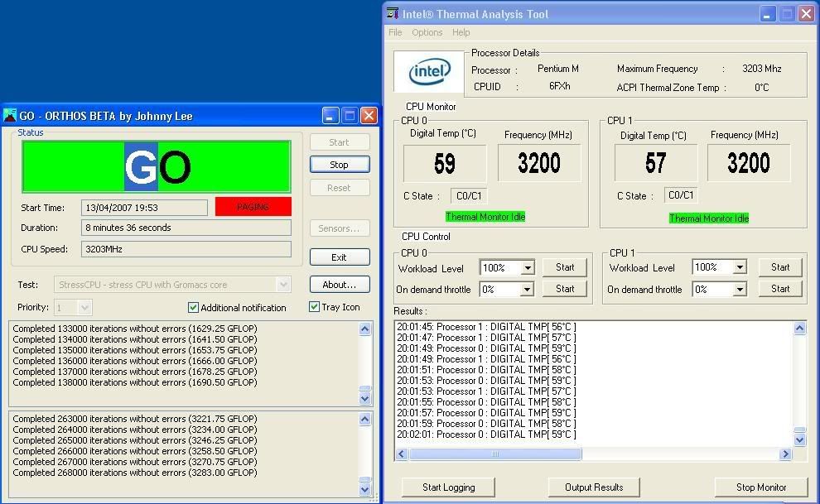Screen dimensions: 820x504
Task: Open the File menu
Action: [x=395, y=32]
